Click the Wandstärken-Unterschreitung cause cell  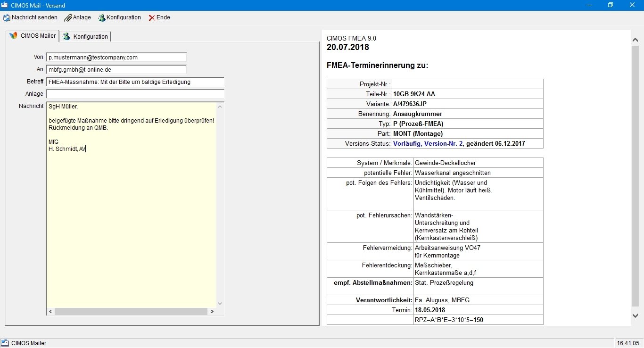[x=479, y=226]
